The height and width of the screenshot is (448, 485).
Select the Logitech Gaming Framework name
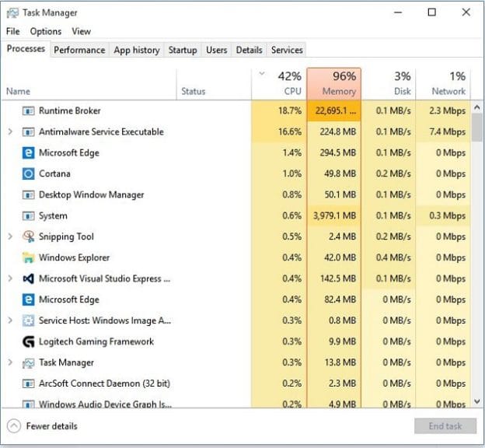pos(96,341)
